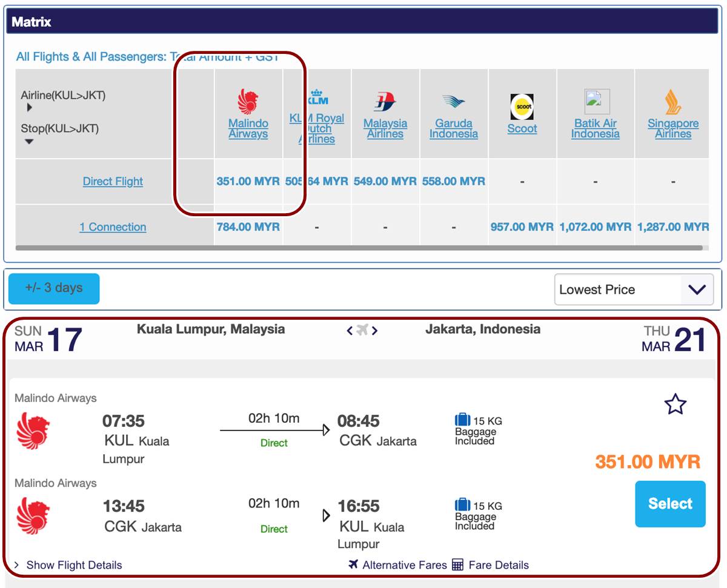The image size is (727, 588).
Task: Go to the next date with right chevron
Action: pos(375,331)
